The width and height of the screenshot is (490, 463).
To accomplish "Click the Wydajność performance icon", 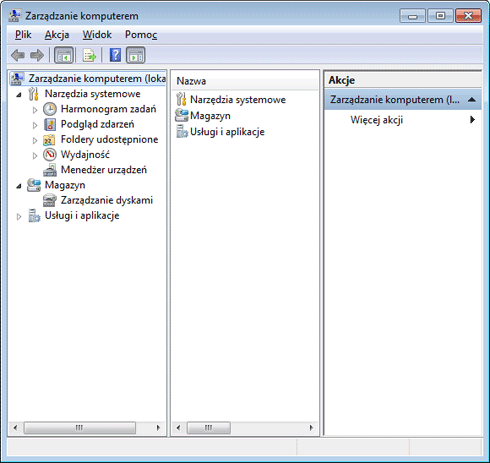I will (50, 154).
